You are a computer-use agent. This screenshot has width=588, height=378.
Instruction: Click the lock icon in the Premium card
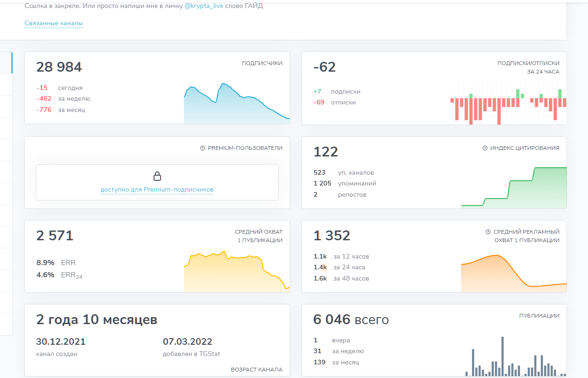(157, 176)
